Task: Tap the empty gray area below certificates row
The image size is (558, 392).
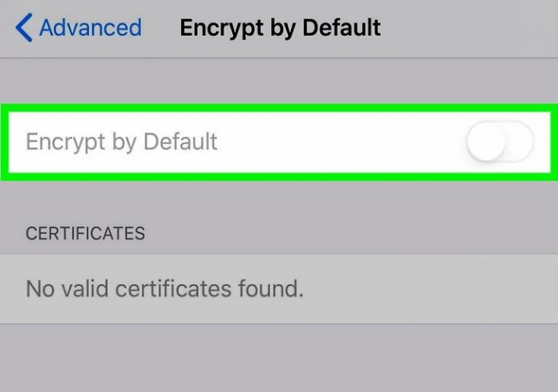Action: [279, 358]
